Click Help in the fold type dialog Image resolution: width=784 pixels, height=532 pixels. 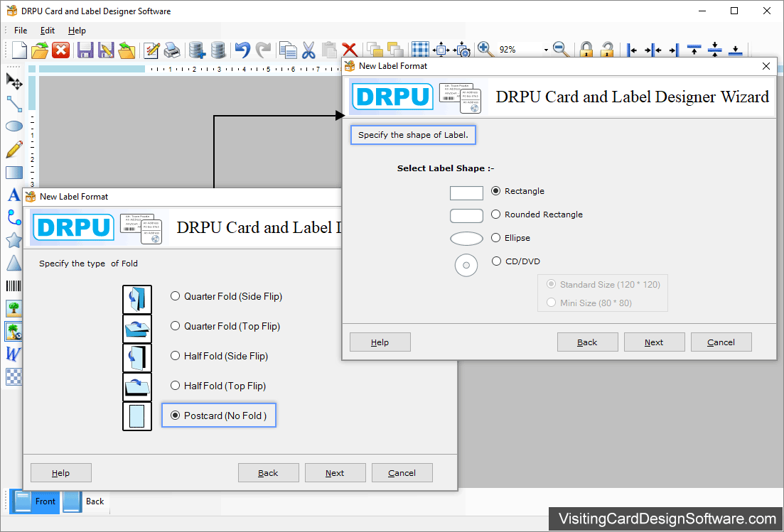tap(61, 473)
